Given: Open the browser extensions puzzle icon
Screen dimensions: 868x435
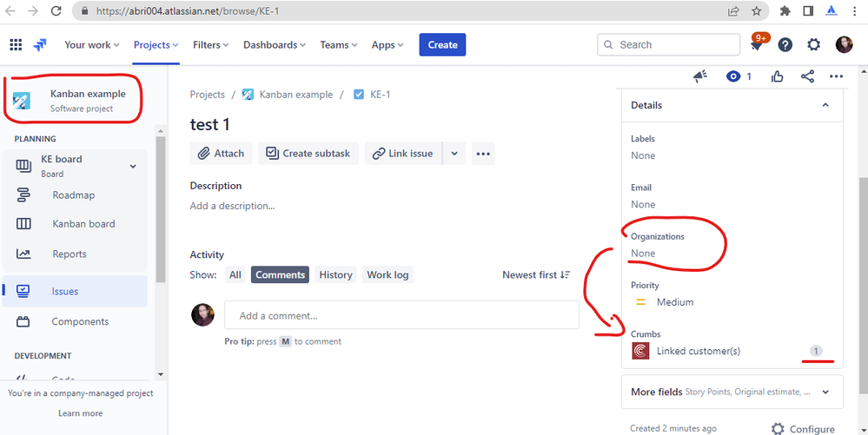Looking at the screenshot, I should coord(785,11).
